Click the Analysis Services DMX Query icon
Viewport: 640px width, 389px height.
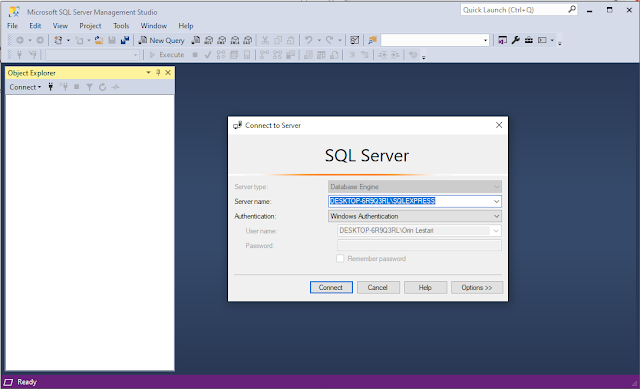point(222,40)
